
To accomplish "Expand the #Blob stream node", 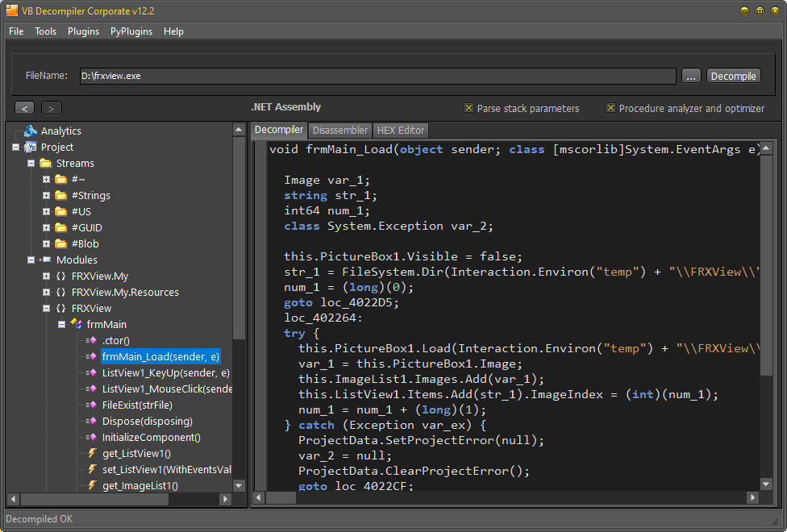I will (x=46, y=243).
